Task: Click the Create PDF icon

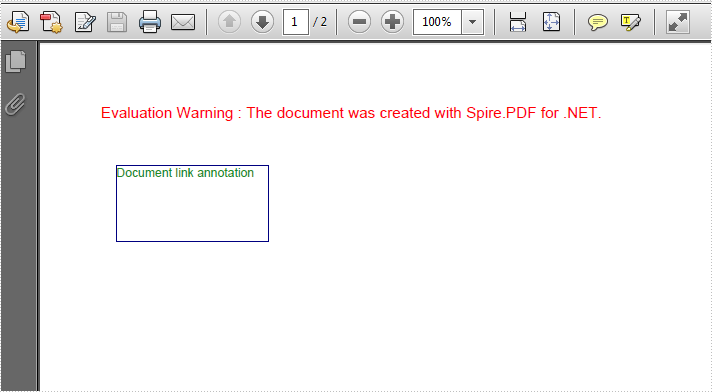Action: pos(51,22)
